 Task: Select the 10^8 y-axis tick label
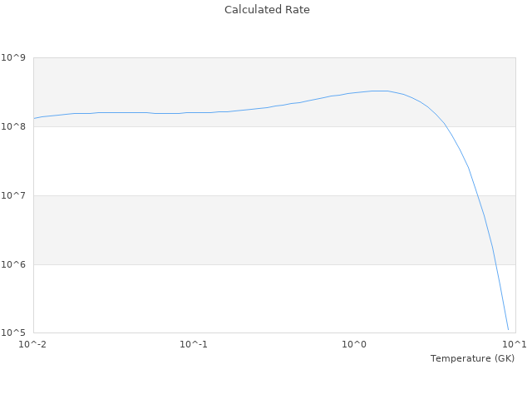[x=15, y=126]
